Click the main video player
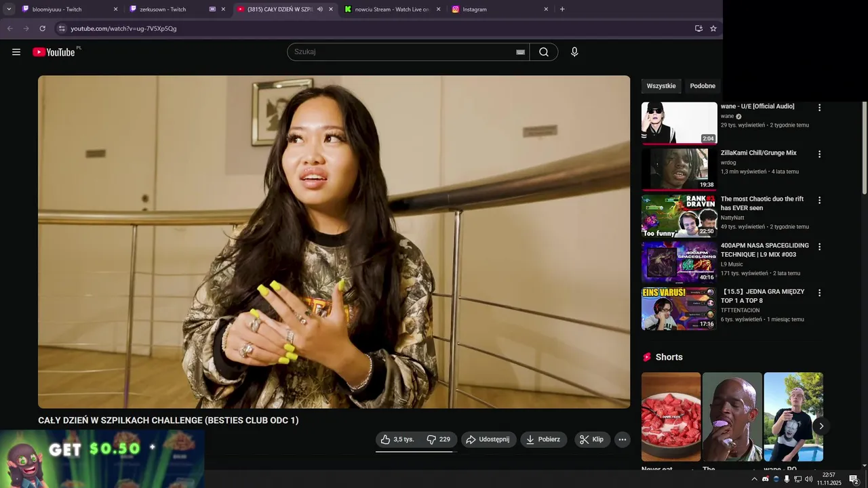The image size is (868, 488). [334, 242]
